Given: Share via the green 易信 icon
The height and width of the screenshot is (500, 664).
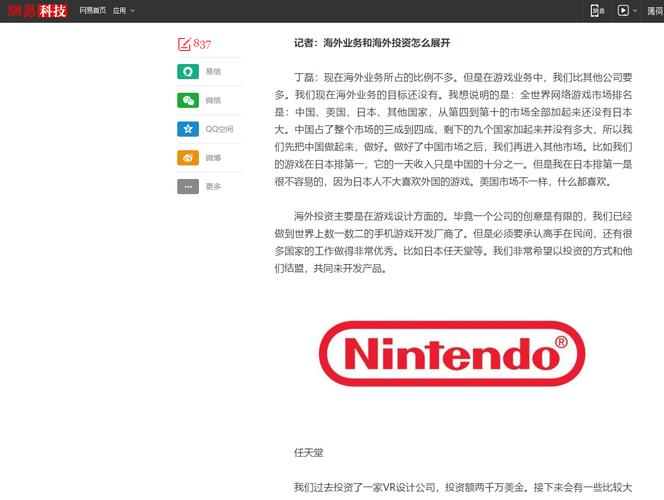Looking at the screenshot, I should (x=188, y=72).
